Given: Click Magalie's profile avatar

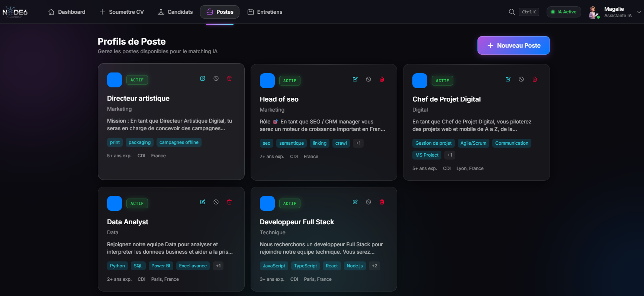Looking at the screenshot, I should coord(594,12).
